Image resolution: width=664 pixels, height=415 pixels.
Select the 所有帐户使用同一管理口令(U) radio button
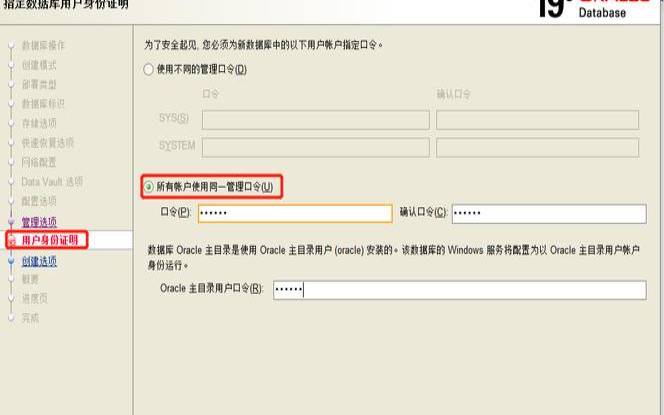pyautogui.click(x=149, y=186)
